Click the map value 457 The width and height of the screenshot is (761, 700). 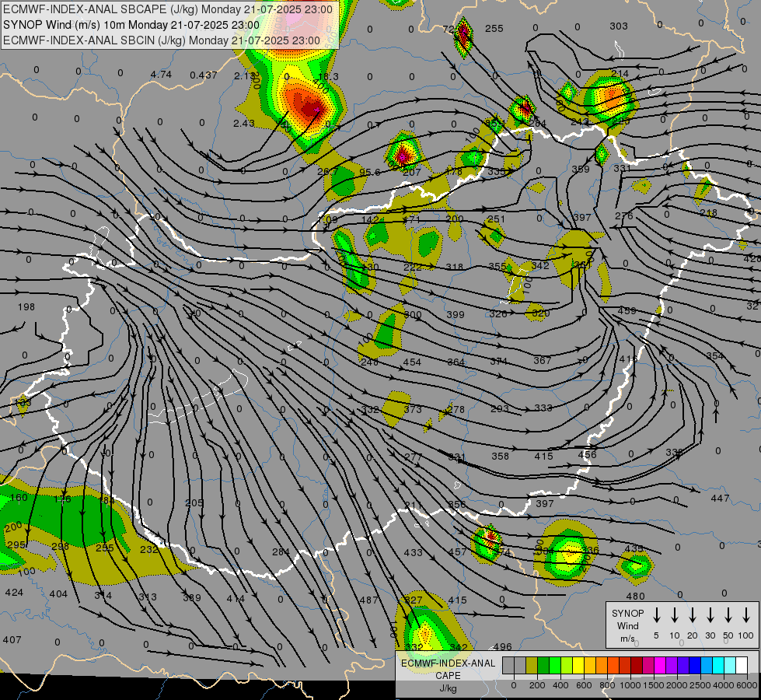(458, 552)
